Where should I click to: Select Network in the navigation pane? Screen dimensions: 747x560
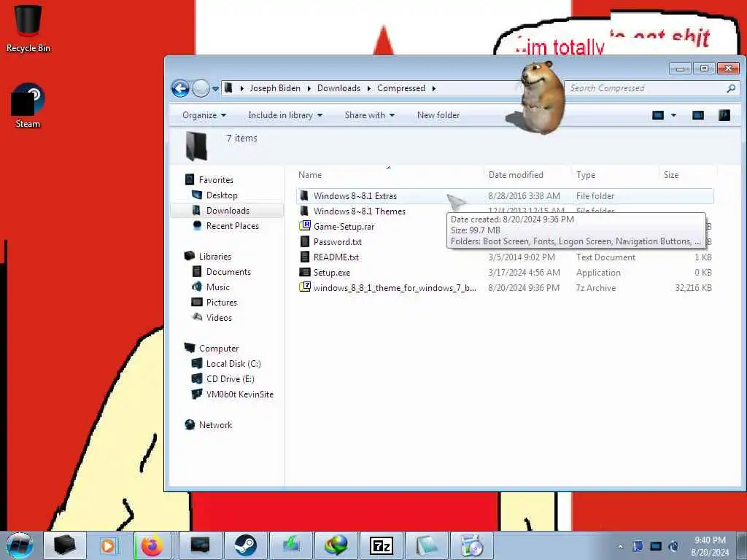point(215,425)
